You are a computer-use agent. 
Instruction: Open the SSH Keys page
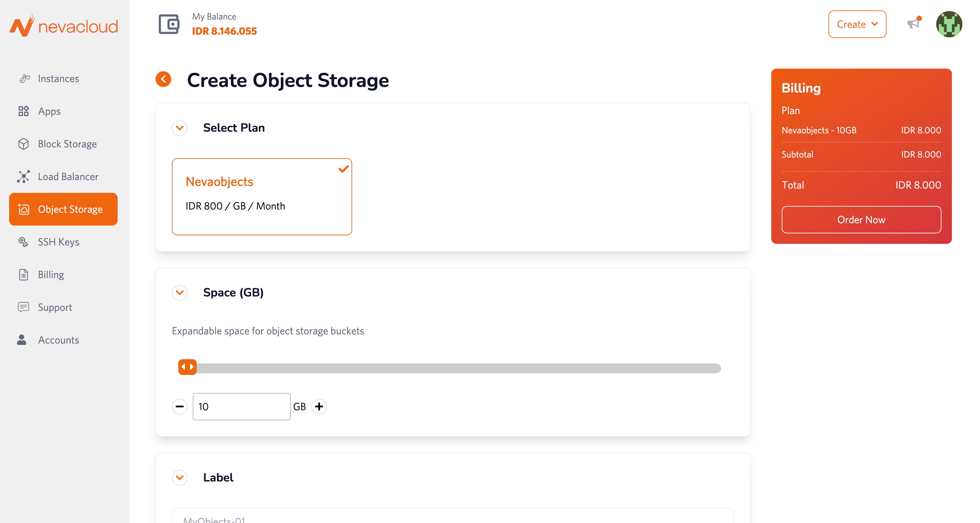pos(58,242)
